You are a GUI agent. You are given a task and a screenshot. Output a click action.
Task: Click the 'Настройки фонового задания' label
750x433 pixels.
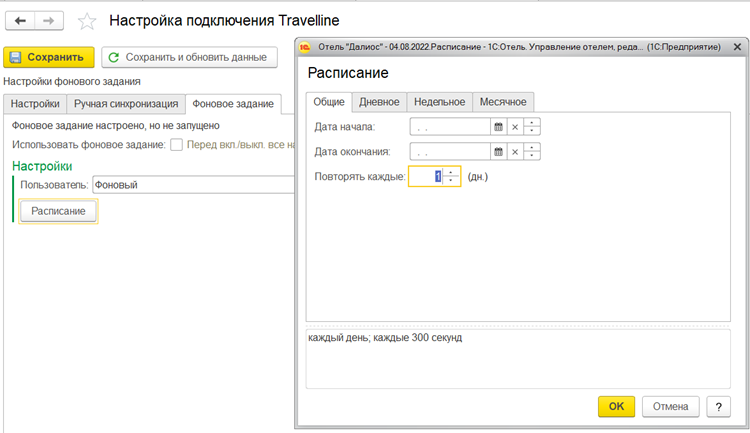coord(72,81)
